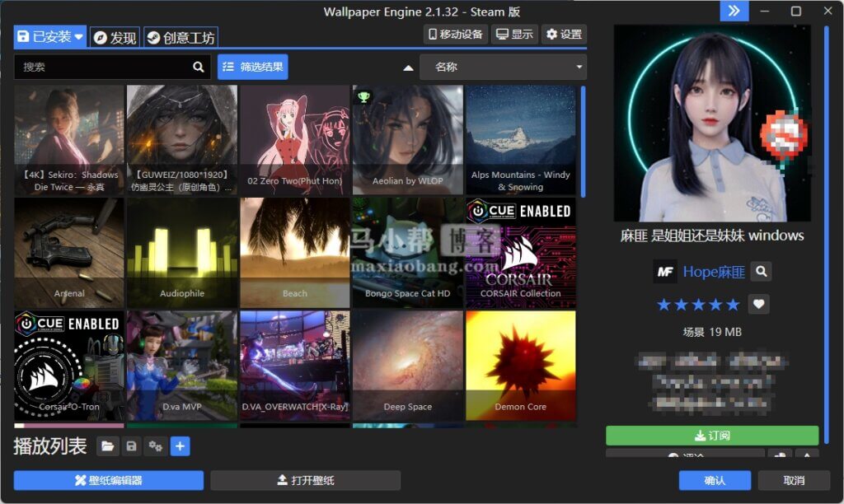The width and height of the screenshot is (844, 504).
Task: Click the 场景 19 MB info text
Action: (712, 332)
